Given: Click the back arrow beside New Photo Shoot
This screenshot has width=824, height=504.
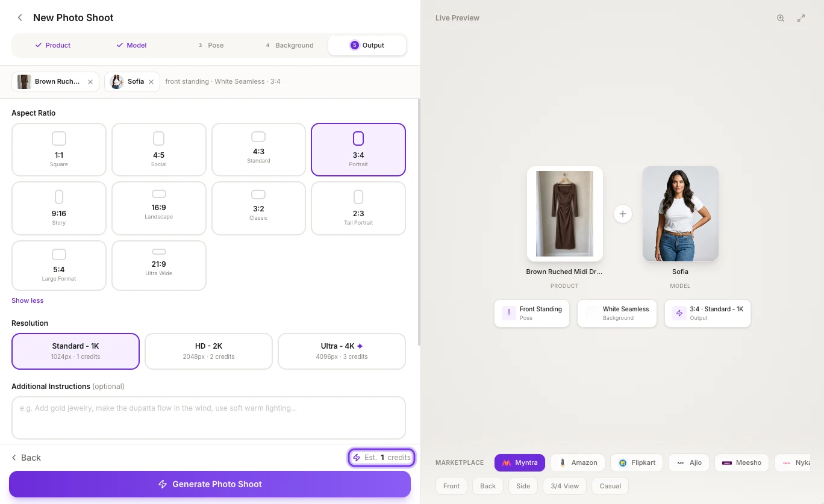Looking at the screenshot, I should [20, 17].
